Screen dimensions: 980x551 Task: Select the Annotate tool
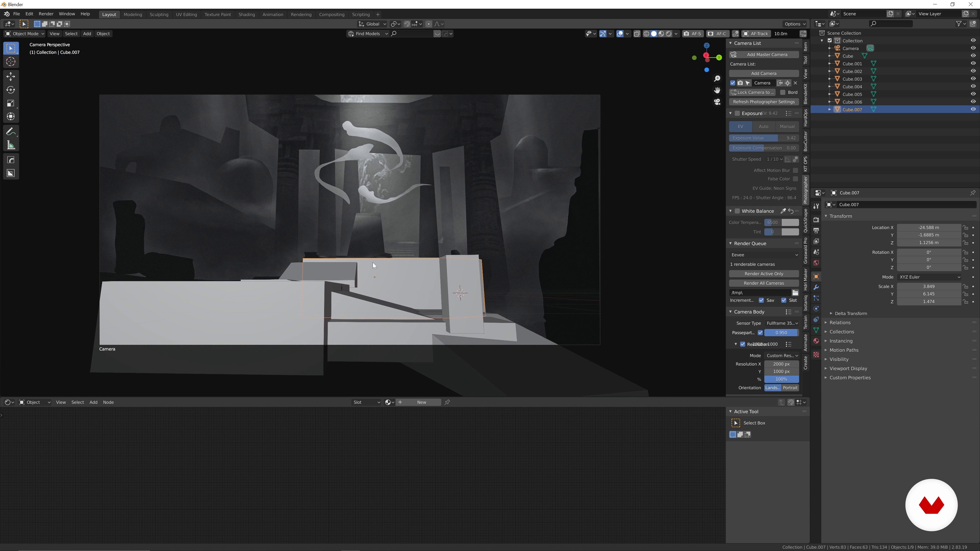click(x=11, y=132)
